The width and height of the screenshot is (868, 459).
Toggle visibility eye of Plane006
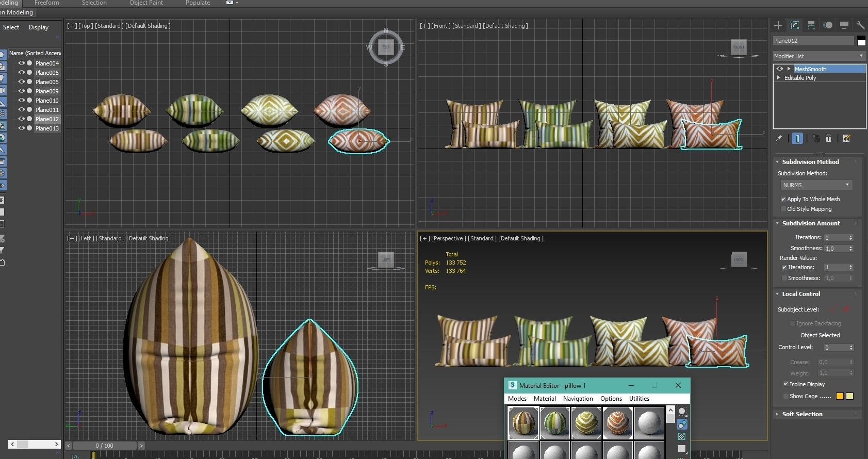click(x=22, y=81)
